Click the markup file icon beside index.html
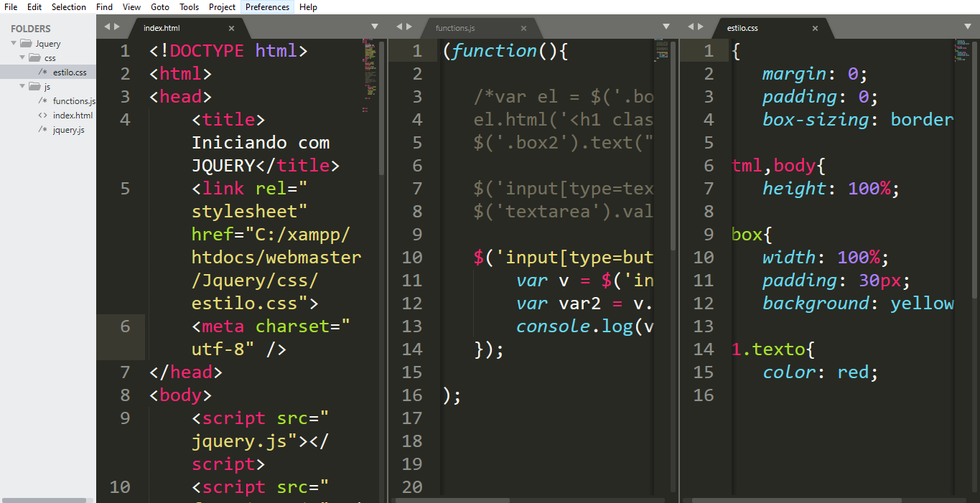The width and height of the screenshot is (980, 503). click(x=43, y=116)
